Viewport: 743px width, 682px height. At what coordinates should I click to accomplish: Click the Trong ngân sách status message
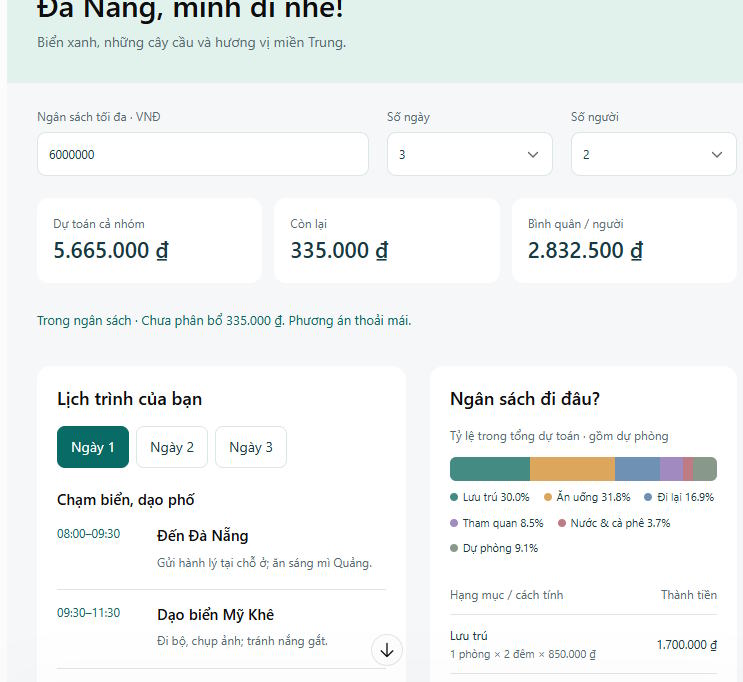224,321
